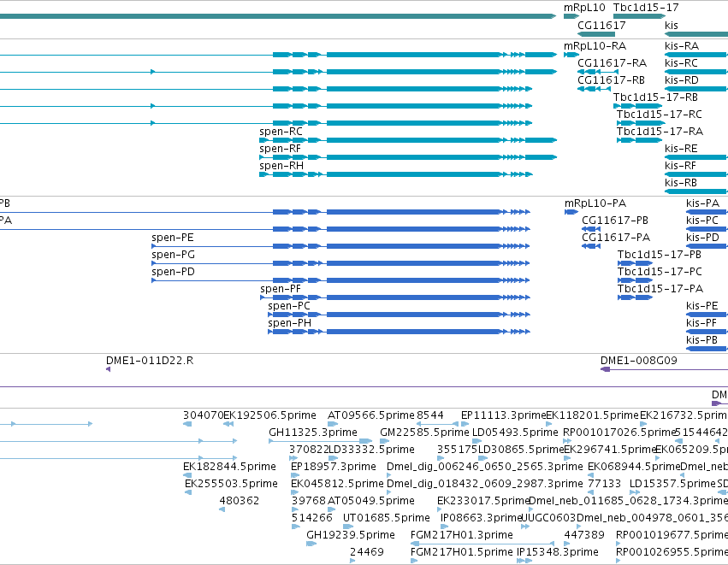Select the spen-PD protein label
Viewport: 728px width, 565px height.
pyautogui.click(x=173, y=273)
